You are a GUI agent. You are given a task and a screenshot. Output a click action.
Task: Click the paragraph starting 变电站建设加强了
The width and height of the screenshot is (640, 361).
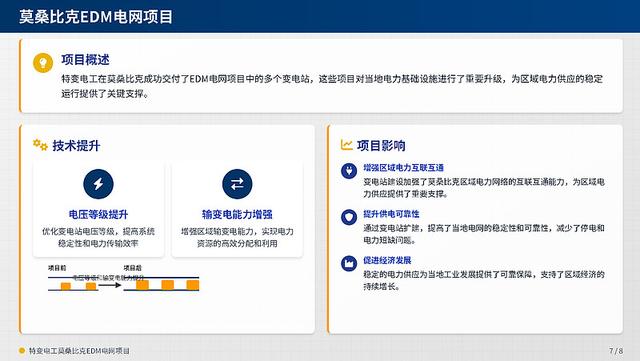484,187
